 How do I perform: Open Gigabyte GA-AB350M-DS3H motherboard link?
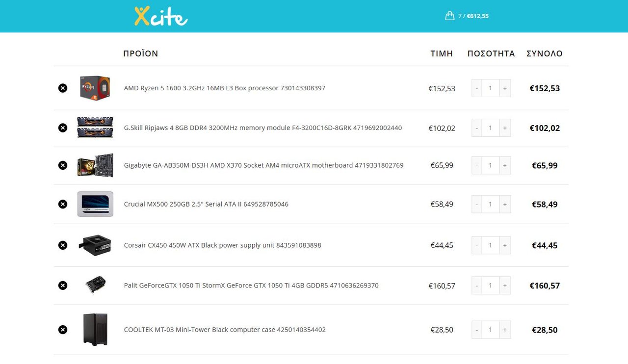pyautogui.click(x=264, y=165)
